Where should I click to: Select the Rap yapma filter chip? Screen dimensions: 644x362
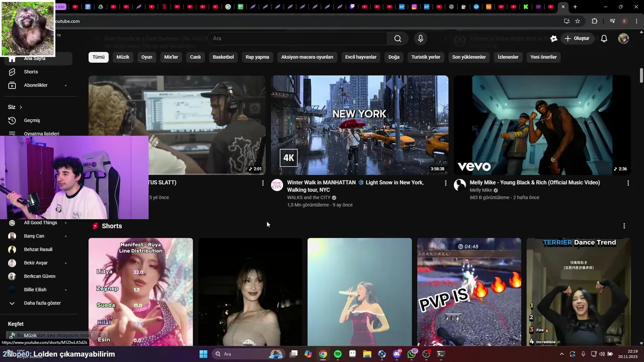(258, 57)
